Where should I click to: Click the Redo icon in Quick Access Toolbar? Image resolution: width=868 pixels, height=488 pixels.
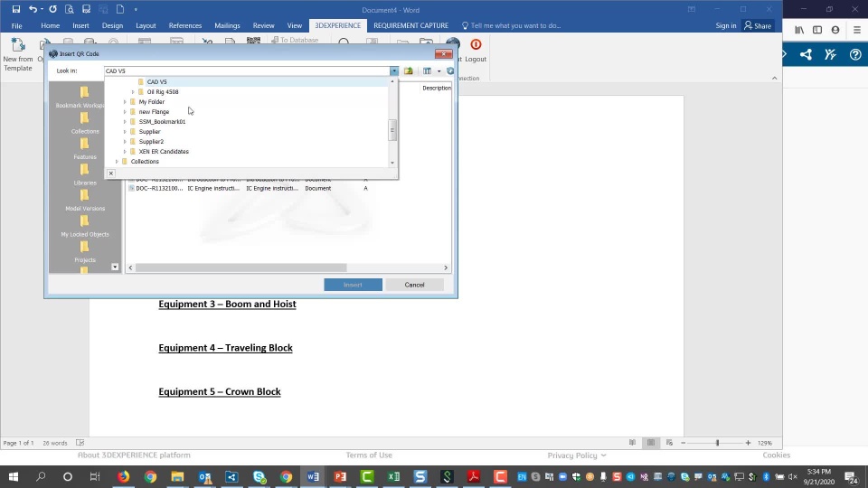[x=52, y=9]
